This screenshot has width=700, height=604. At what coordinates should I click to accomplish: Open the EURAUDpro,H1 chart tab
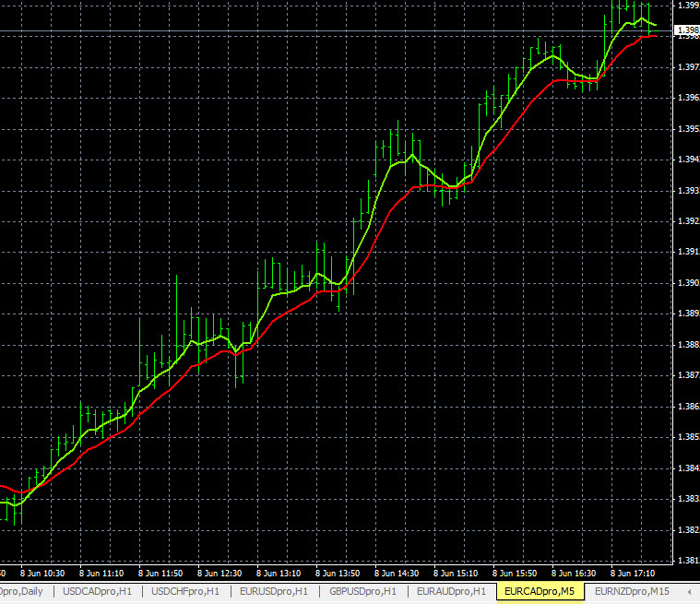[451, 591]
